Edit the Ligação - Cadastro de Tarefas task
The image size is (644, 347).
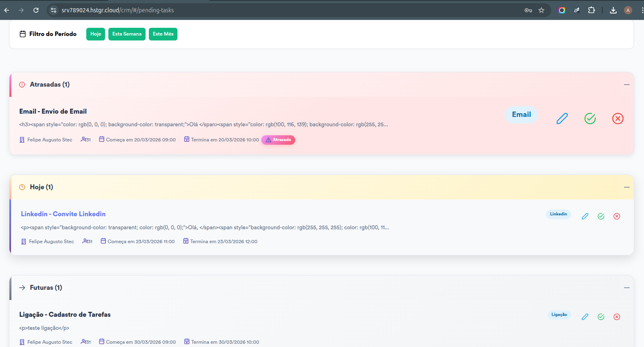585,317
